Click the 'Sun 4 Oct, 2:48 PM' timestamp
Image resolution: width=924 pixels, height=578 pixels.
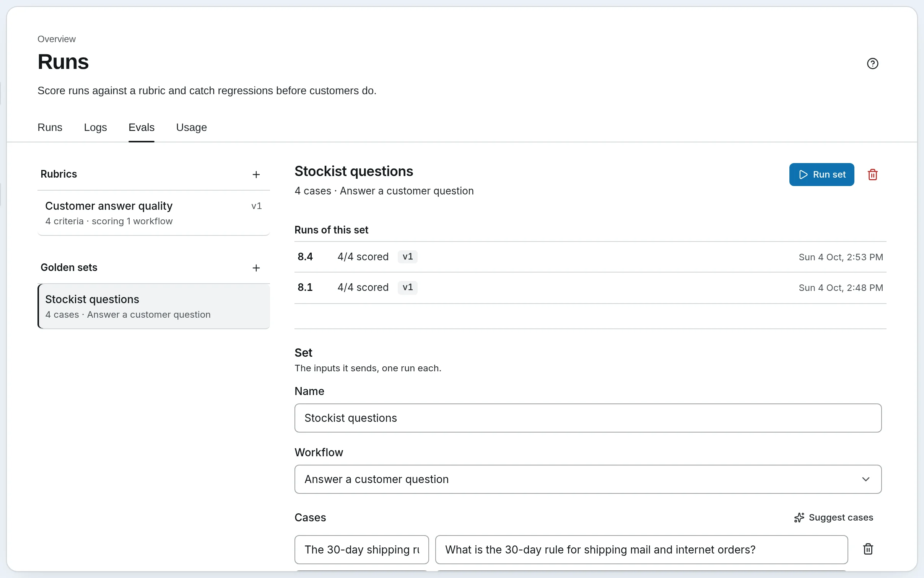coord(841,288)
